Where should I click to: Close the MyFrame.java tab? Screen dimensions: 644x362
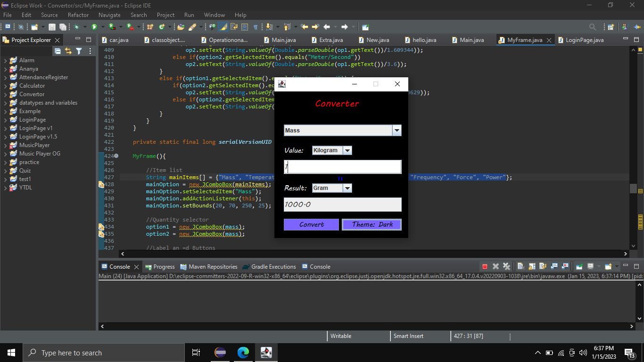pyautogui.click(x=549, y=41)
